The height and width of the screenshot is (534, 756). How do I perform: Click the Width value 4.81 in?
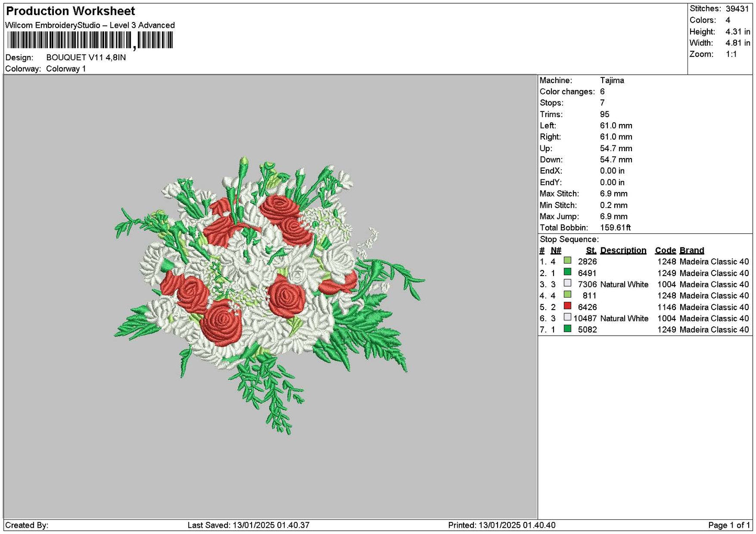click(x=738, y=43)
